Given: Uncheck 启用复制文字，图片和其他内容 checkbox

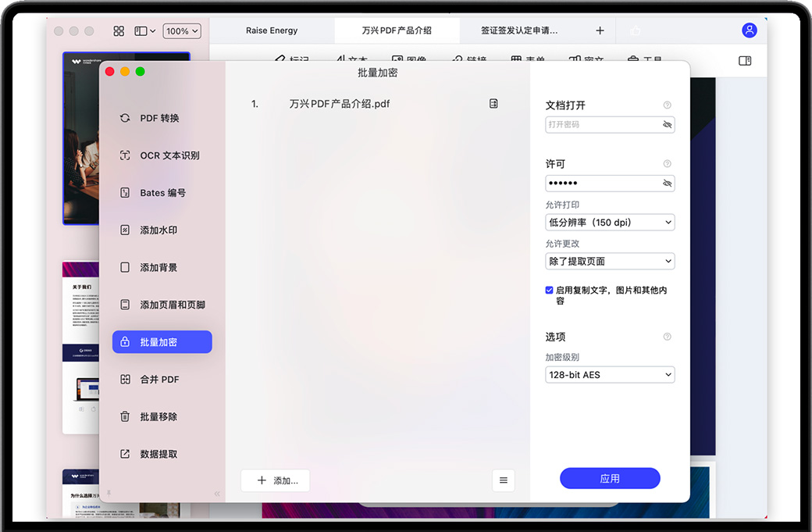Looking at the screenshot, I should click(550, 290).
